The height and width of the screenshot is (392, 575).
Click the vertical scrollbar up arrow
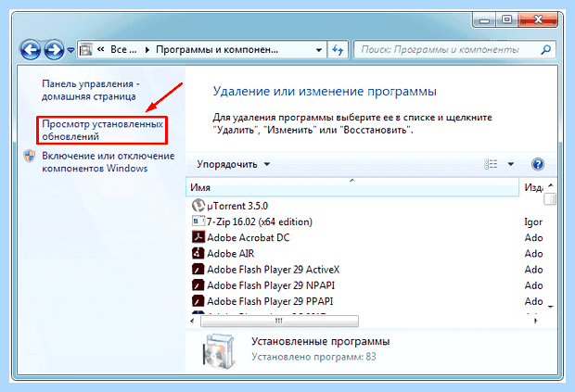click(551, 185)
